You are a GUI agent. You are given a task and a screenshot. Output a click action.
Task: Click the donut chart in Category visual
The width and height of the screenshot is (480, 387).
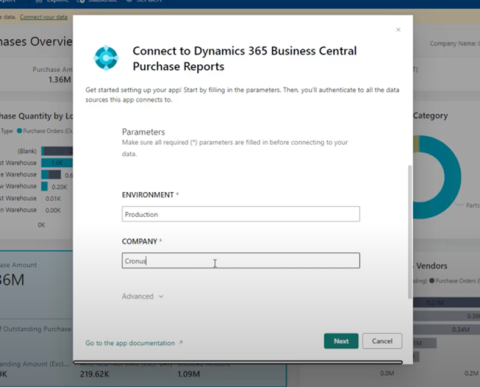[437, 177]
